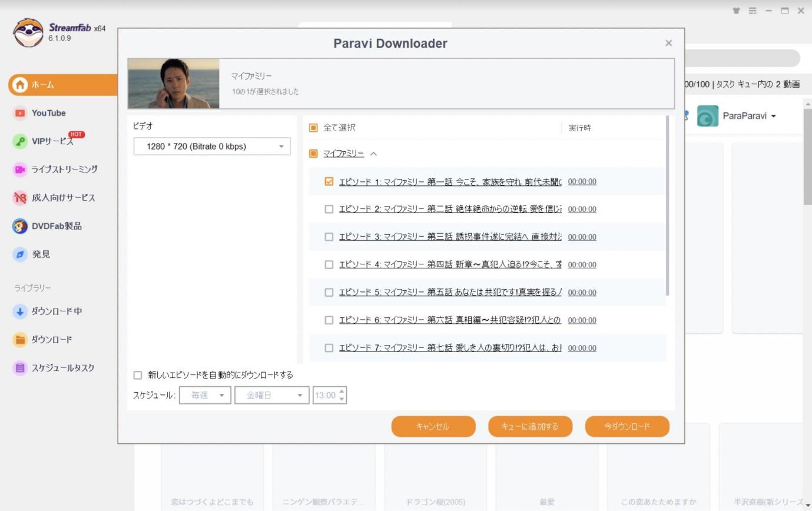Open 発見 in sidebar
The height and width of the screenshot is (511, 812).
pyautogui.click(x=41, y=254)
